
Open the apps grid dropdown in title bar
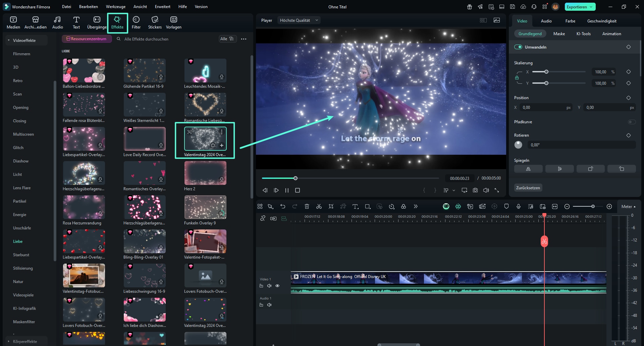pos(545,7)
